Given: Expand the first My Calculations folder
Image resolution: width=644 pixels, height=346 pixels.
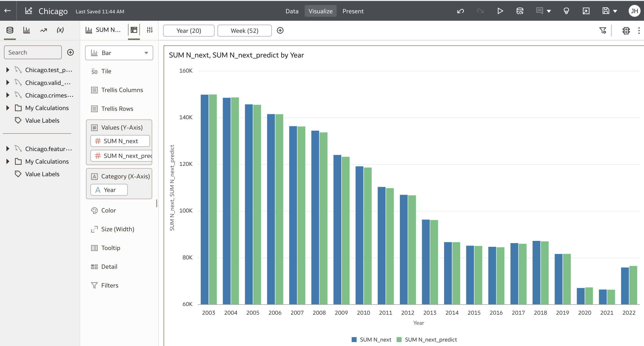Looking at the screenshot, I should 8,108.
